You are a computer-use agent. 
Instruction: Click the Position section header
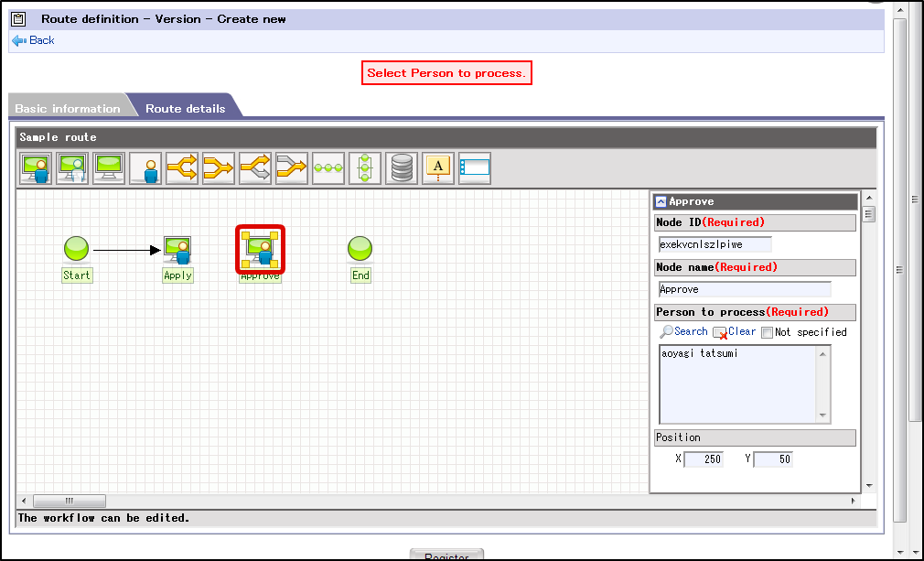tap(755, 437)
